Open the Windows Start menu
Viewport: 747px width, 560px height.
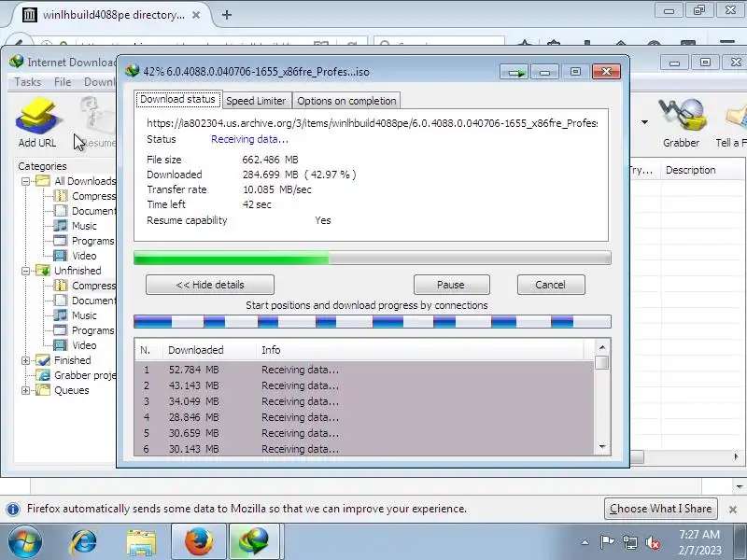pyautogui.click(x=25, y=542)
